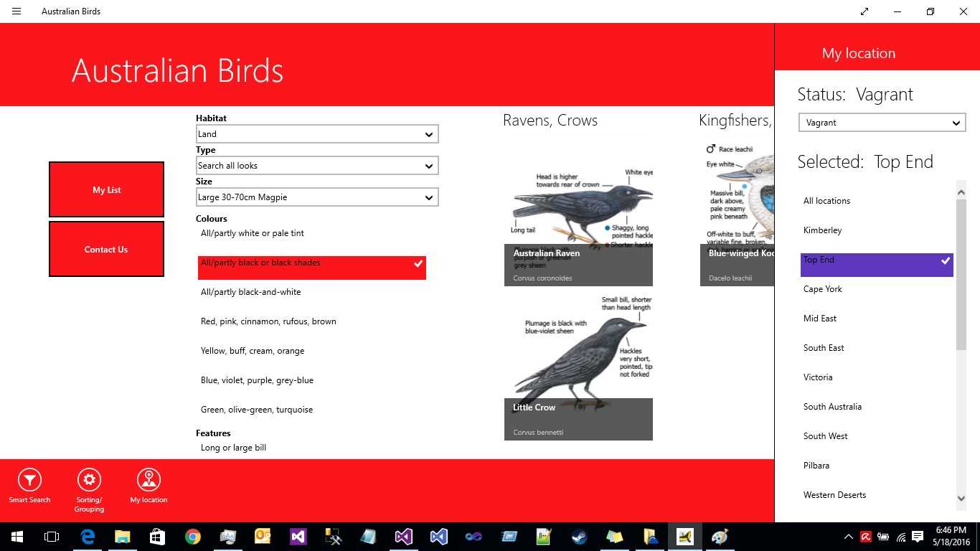The width and height of the screenshot is (980, 551).
Task: Click location list scrollbar up arrow
Action: pos(961,191)
